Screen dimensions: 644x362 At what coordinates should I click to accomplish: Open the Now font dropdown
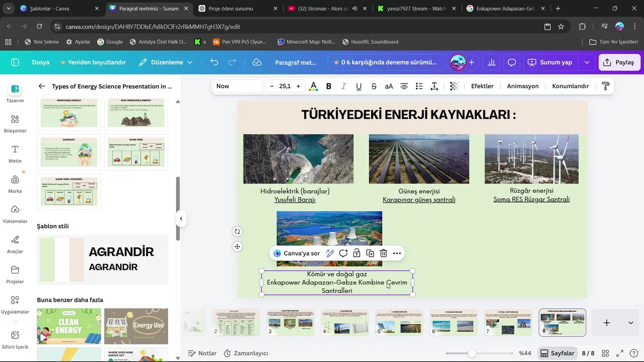click(238, 86)
